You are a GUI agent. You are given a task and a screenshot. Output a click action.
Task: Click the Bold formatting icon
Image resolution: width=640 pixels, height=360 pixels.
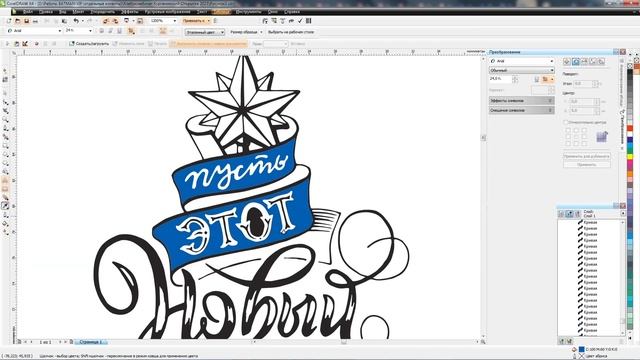click(101, 31)
